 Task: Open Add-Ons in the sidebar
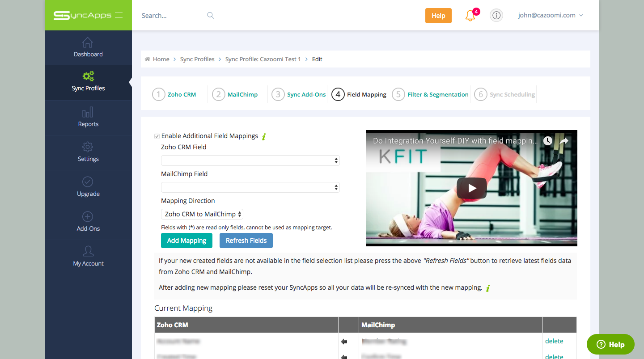tap(88, 222)
